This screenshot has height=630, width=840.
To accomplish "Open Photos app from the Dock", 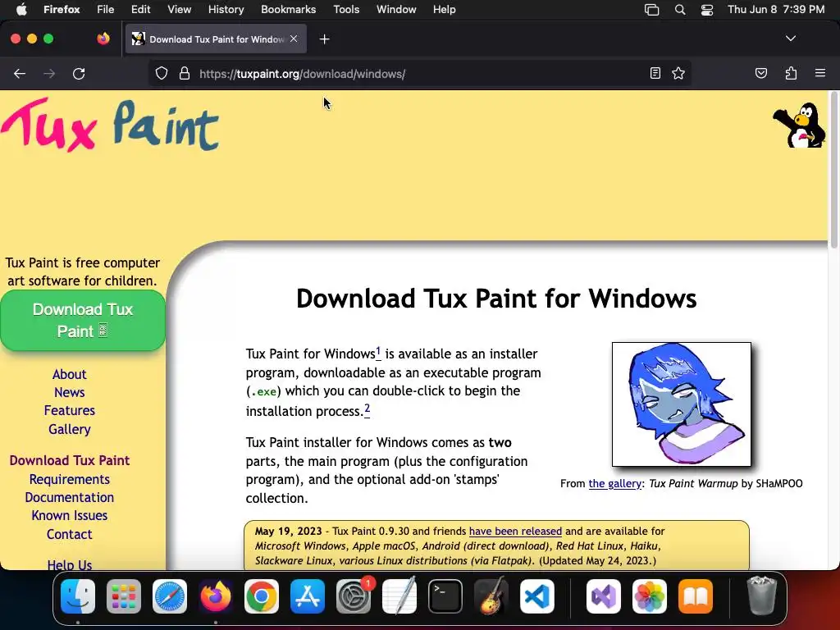I will (650, 596).
